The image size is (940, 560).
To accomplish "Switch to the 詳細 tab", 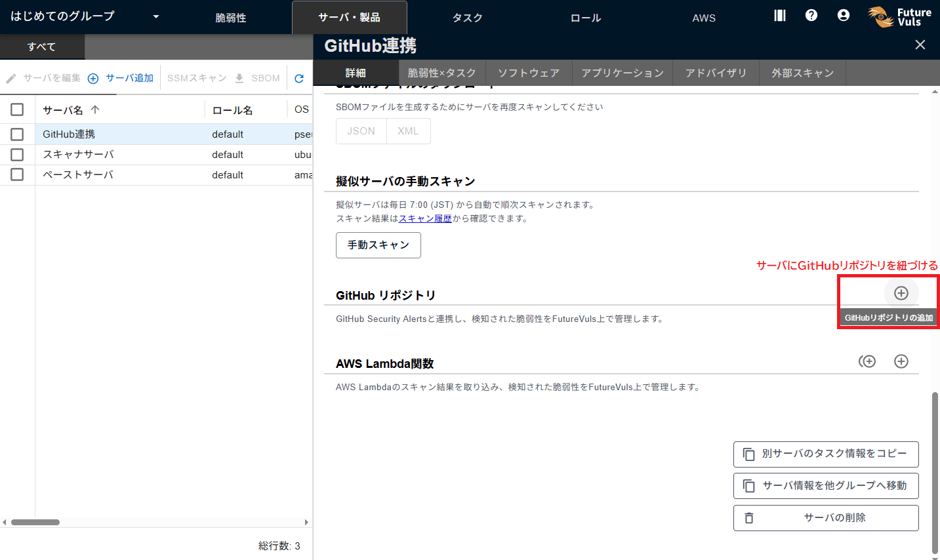I will [356, 73].
